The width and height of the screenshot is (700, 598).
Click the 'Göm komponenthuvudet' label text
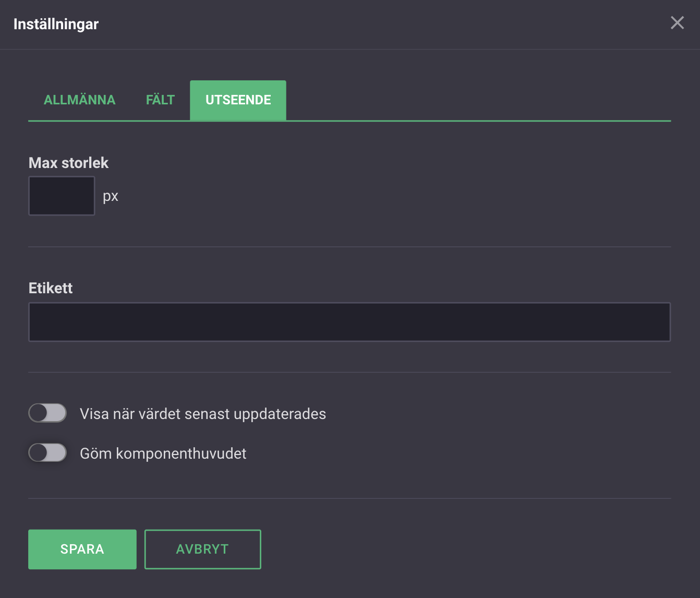[163, 453]
